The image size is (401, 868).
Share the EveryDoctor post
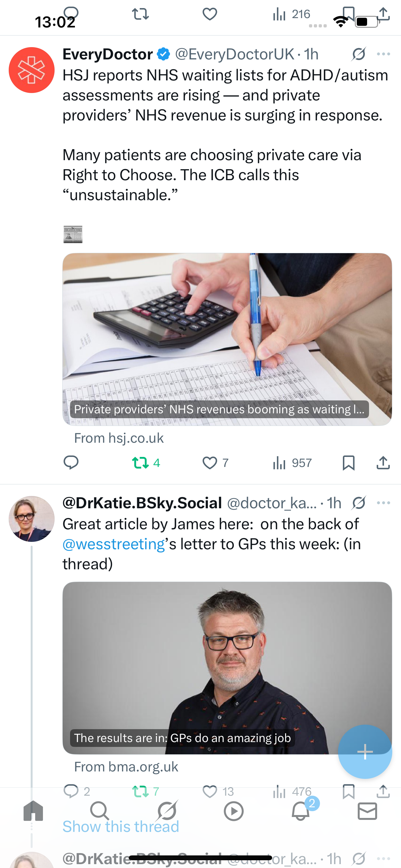[383, 463]
